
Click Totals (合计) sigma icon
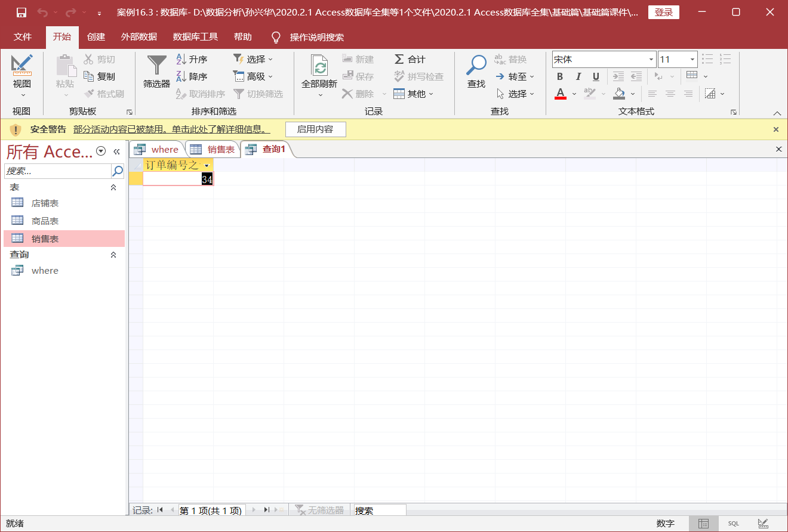pyautogui.click(x=410, y=59)
